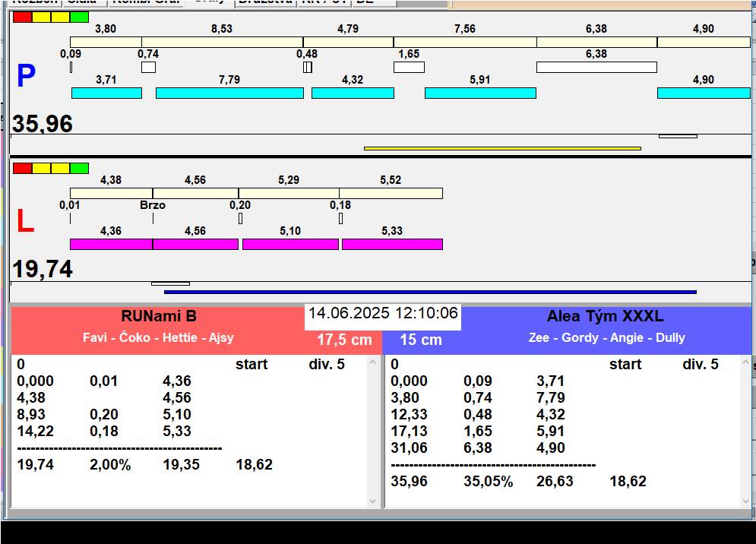Click the red start light in lane P
The image size is (756, 544).
click(x=22, y=17)
